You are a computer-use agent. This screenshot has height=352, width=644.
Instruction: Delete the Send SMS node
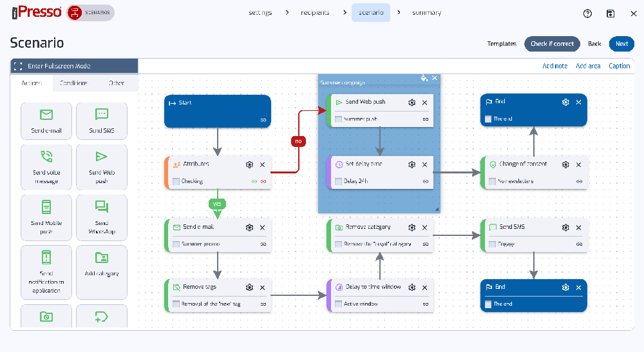(579, 228)
